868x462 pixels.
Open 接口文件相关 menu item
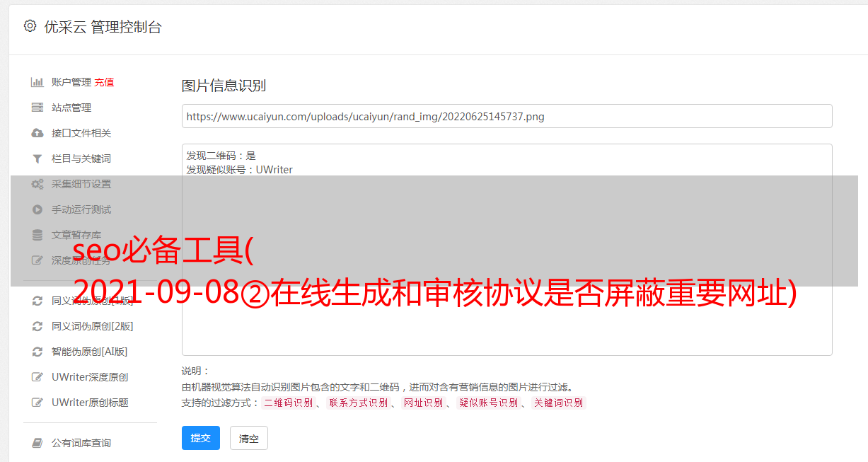pos(81,133)
